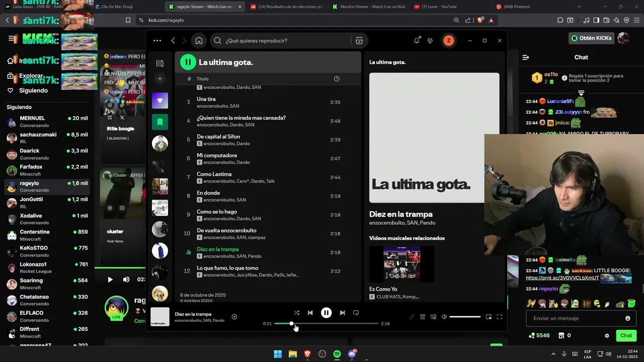
Task: Open the green bookmark Your Episodes tile
Action: [160, 122]
